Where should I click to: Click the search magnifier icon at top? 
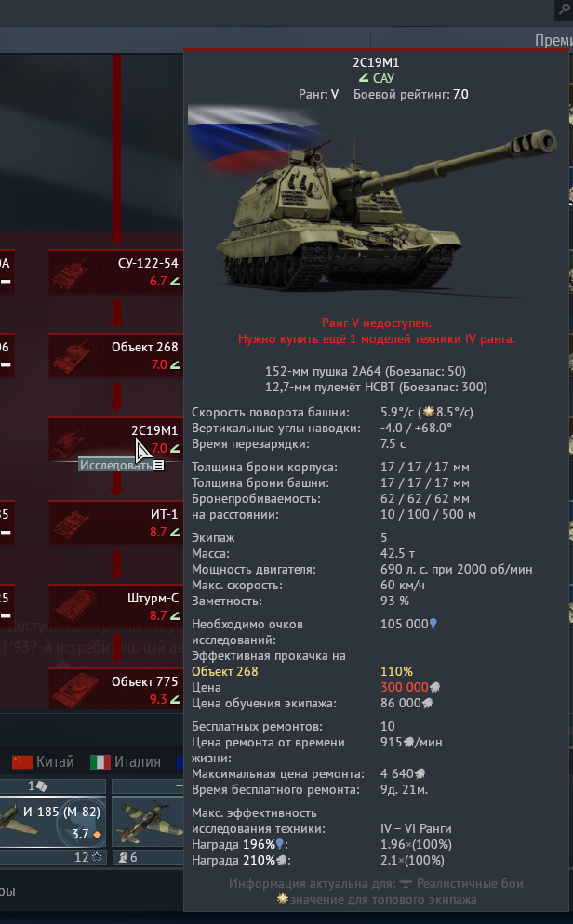[564, 10]
